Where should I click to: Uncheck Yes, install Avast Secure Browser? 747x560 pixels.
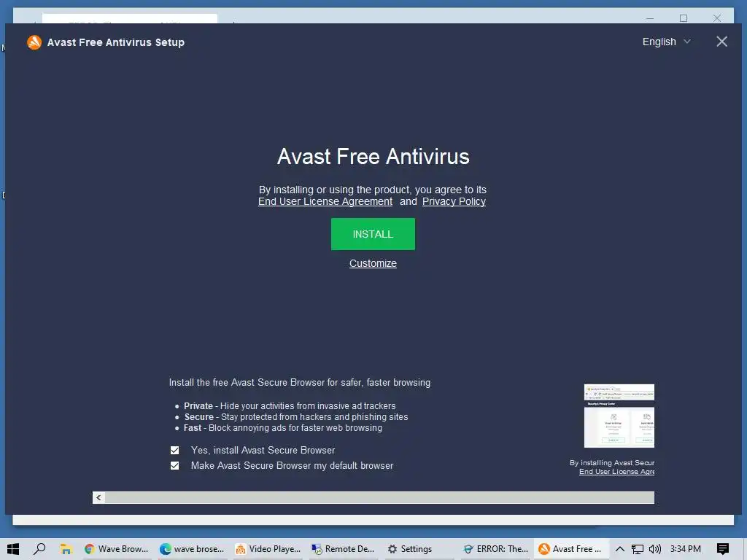[x=175, y=450]
